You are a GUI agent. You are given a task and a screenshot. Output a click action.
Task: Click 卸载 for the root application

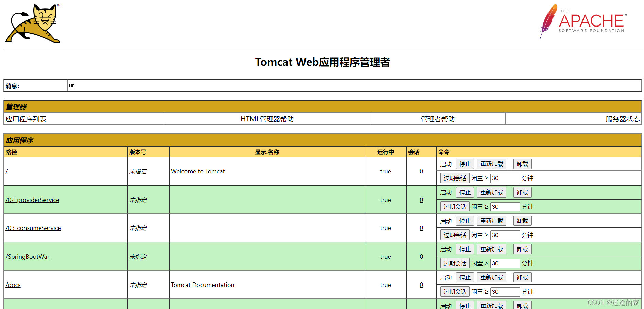(x=522, y=164)
